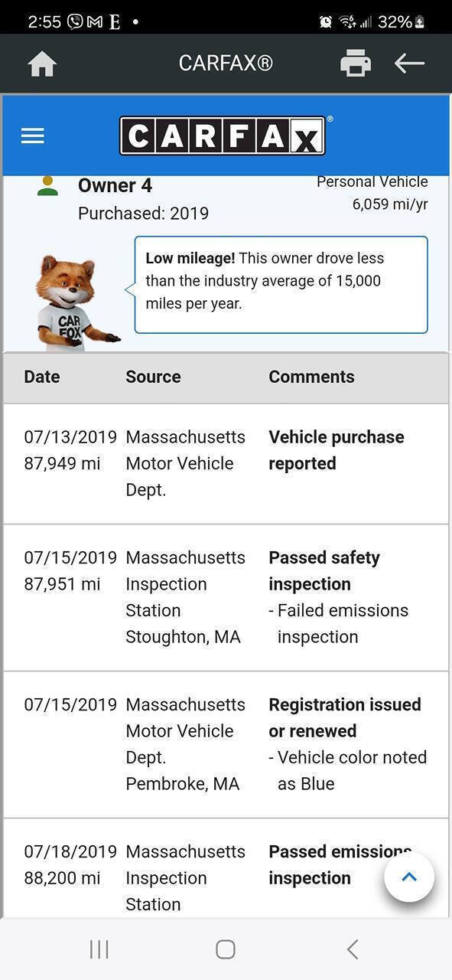The height and width of the screenshot is (980, 452).
Task: Tap the green Owner 4 person icon
Action: (x=47, y=186)
